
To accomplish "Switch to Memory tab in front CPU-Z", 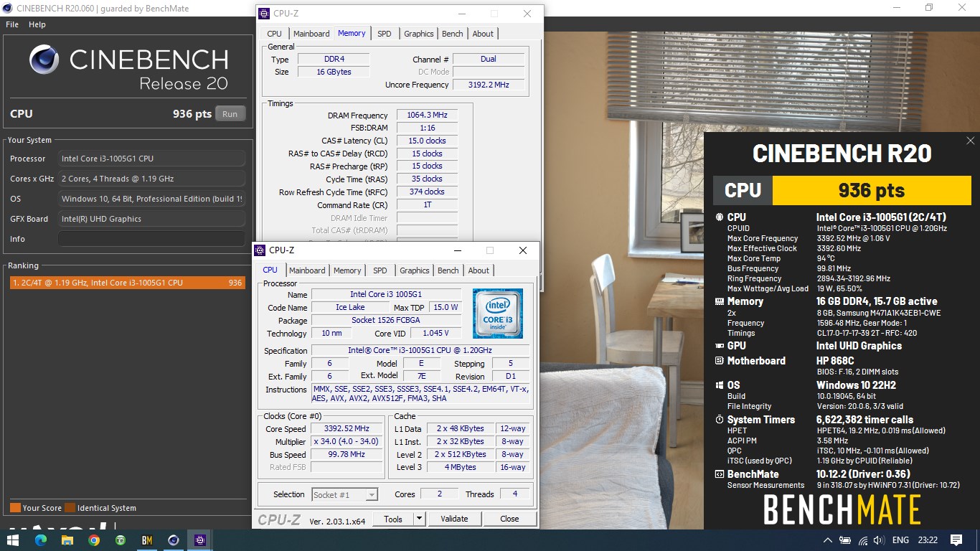I will 347,270.
